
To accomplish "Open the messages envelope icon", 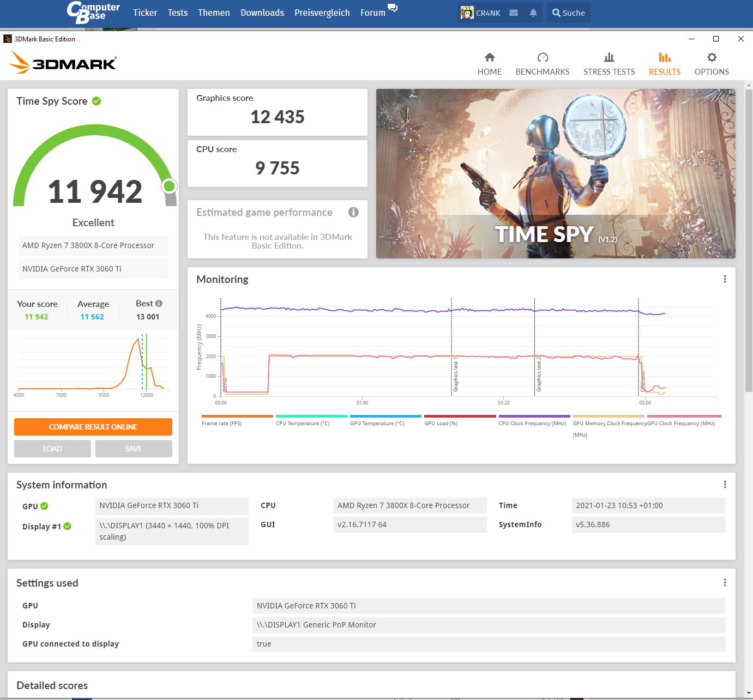I will click(x=514, y=13).
